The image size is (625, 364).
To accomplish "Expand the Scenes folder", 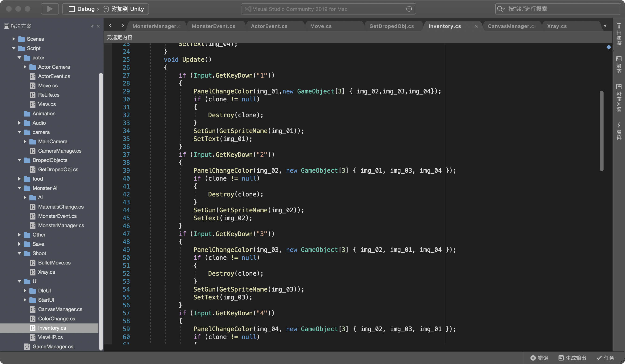I will click(x=14, y=39).
